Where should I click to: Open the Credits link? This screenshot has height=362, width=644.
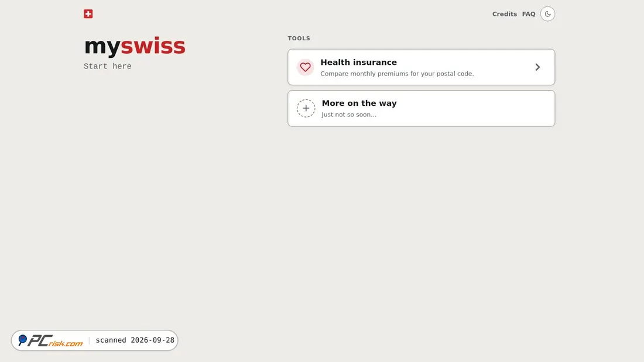click(x=504, y=14)
